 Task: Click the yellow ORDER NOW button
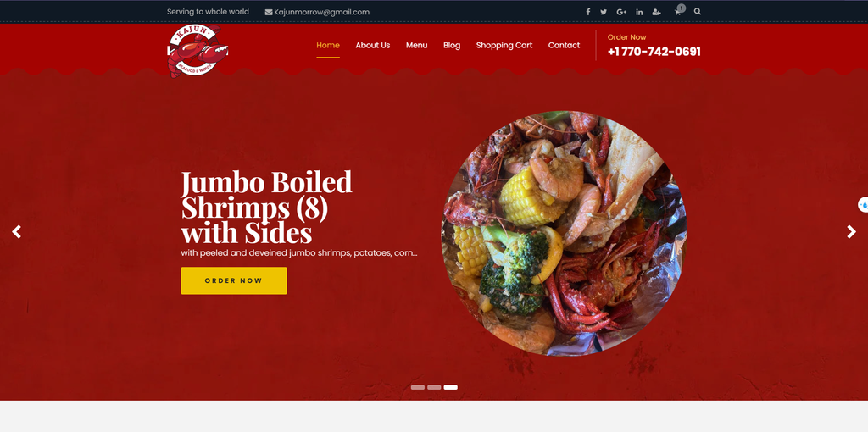tap(234, 280)
